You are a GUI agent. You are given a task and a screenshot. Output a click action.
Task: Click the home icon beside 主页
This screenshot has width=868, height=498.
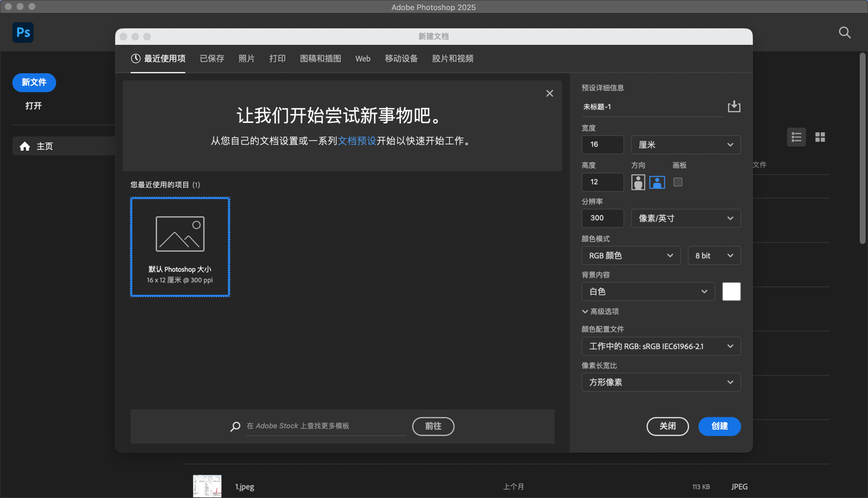pyautogui.click(x=25, y=147)
